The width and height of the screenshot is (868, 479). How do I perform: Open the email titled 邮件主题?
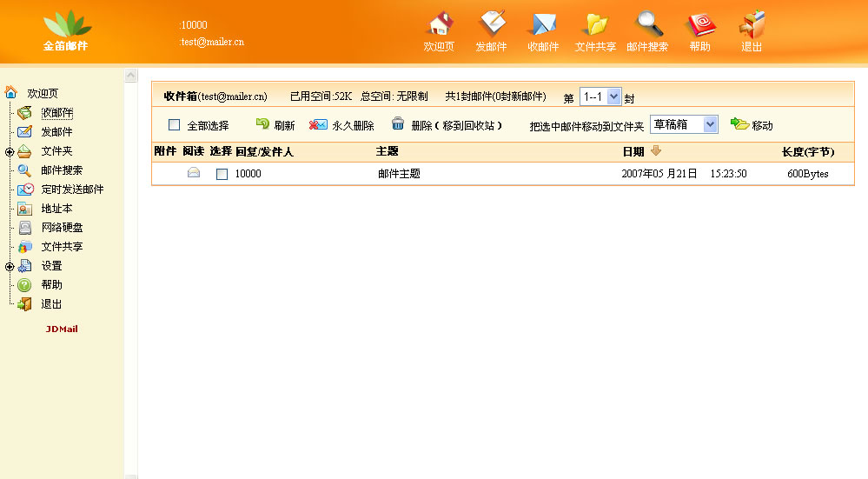[x=399, y=174]
